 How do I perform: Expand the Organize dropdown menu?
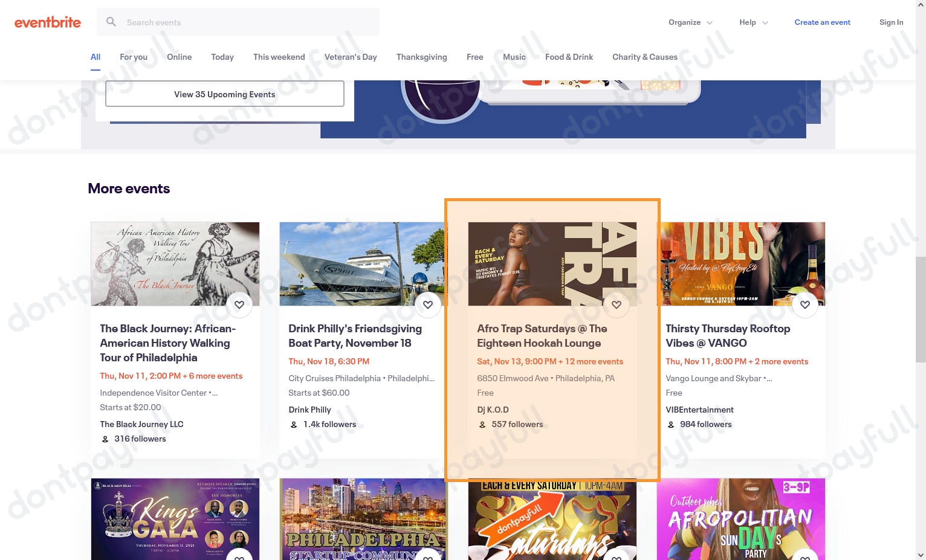[x=690, y=22]
